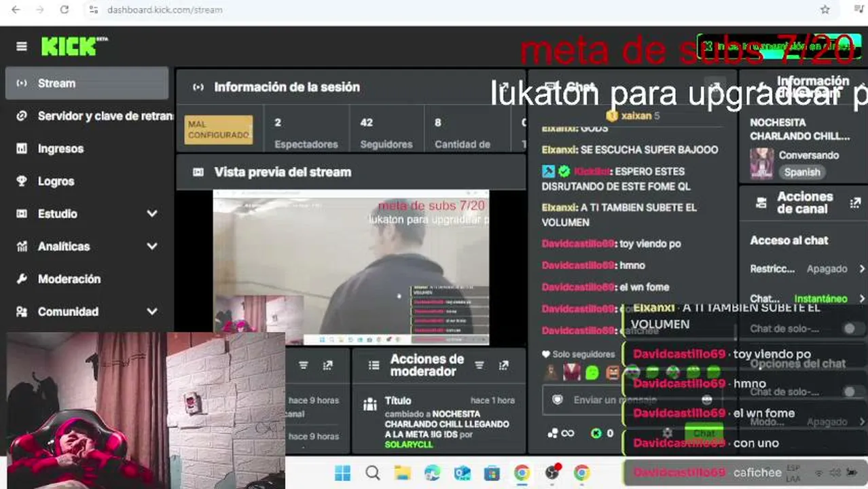
Task: Open the emoji picker in chat input
Action: pos(706,400)
